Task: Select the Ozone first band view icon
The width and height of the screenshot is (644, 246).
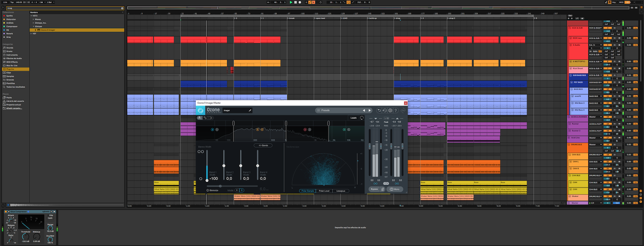Action: (x=200, y=118)
